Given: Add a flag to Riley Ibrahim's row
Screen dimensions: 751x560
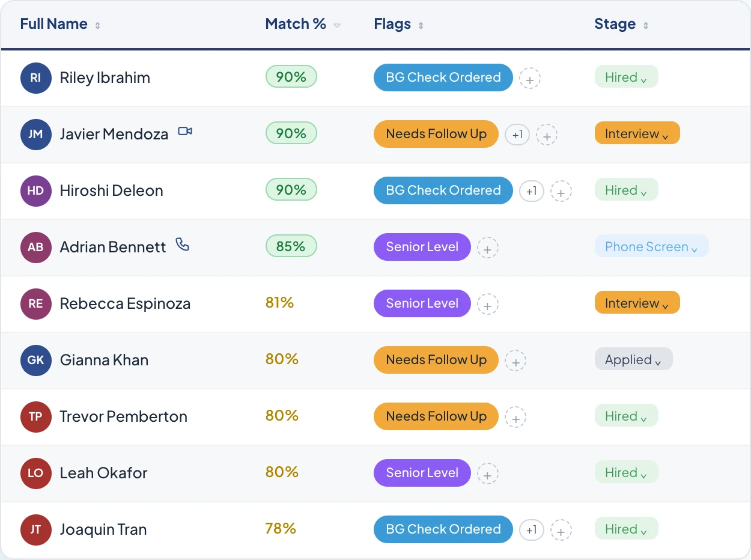Looking at the screenshot, I should coord(530,79).
